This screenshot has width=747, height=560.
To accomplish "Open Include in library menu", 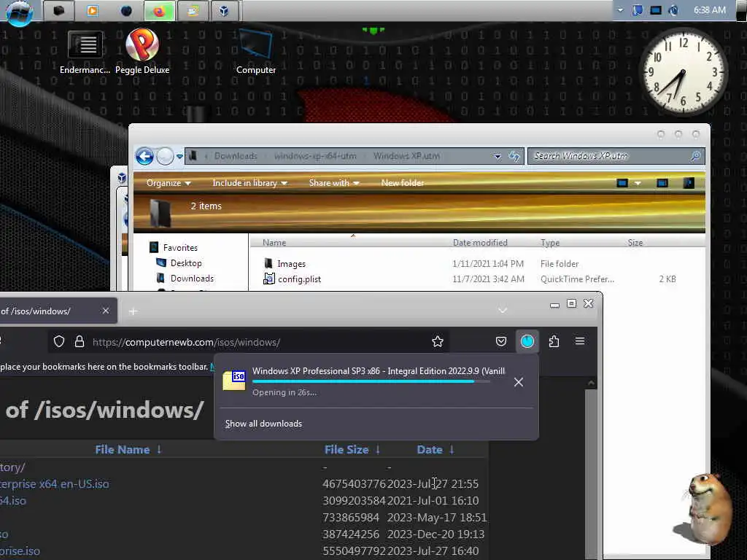I will (249, 183).
